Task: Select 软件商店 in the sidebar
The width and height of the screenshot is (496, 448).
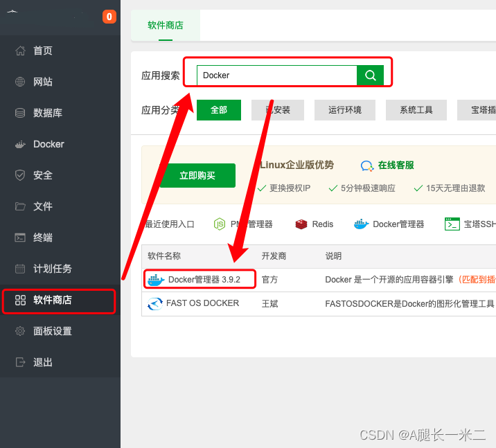Action: [x=59, y=300]
